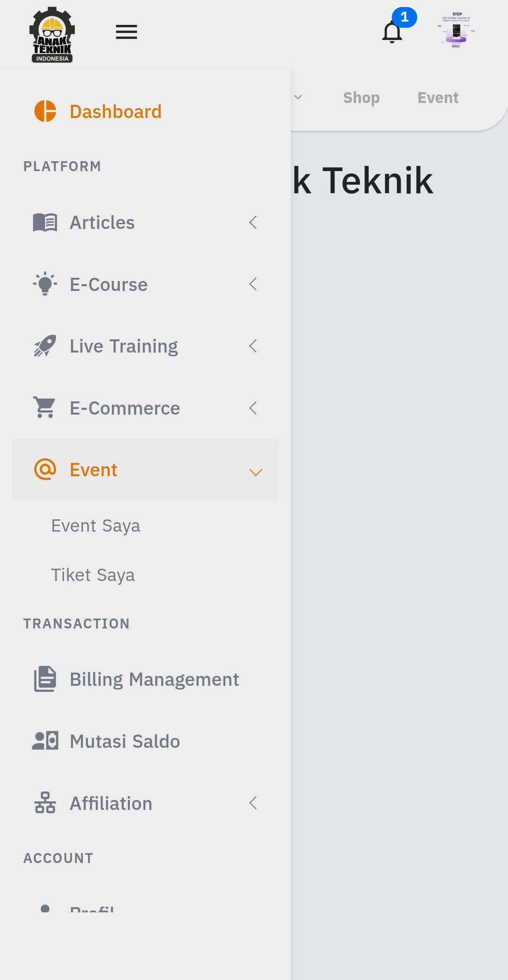Viewport: 508px width, 980px height.
Task: Click the Dashboard pie chart icon
Action: (45, 111)
